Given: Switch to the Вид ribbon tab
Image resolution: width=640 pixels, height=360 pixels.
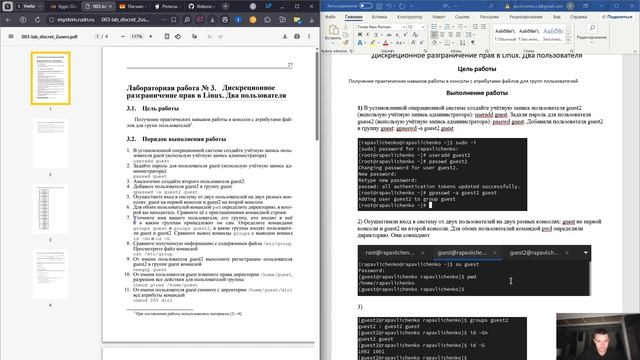Looking at the screenshot, I should pos(557,17).
